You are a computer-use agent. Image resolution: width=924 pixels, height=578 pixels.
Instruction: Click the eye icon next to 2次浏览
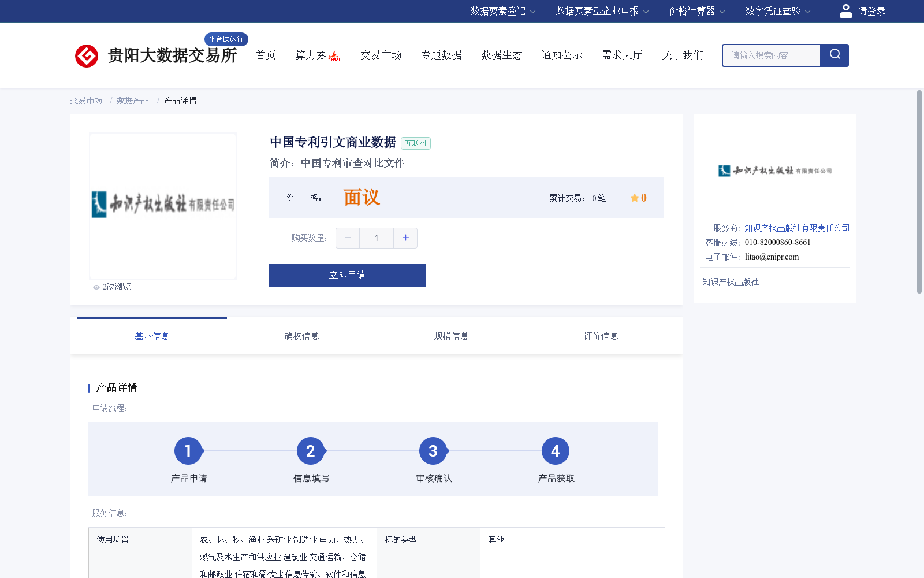coord(96,287)
